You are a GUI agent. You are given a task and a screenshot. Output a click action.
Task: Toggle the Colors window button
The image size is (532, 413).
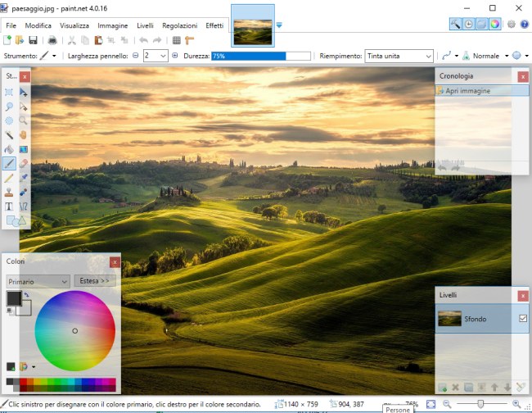click(495, 24)
